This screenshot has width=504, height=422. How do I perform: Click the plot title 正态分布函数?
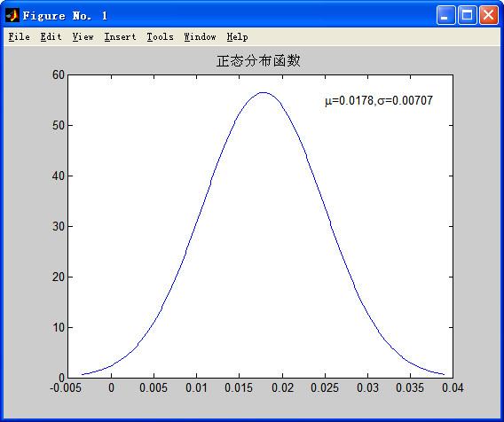(258, 60)
